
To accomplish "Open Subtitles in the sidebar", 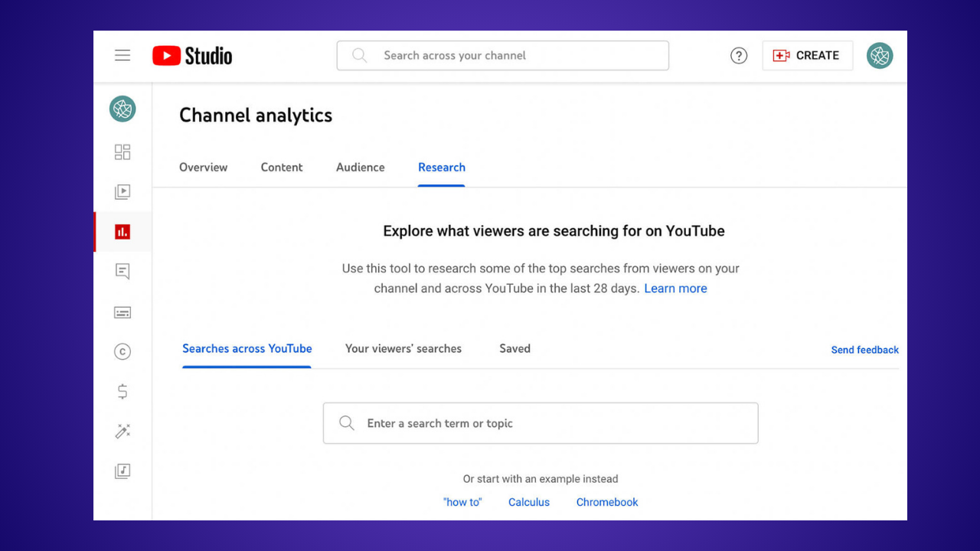I will [x=122, y=312].
